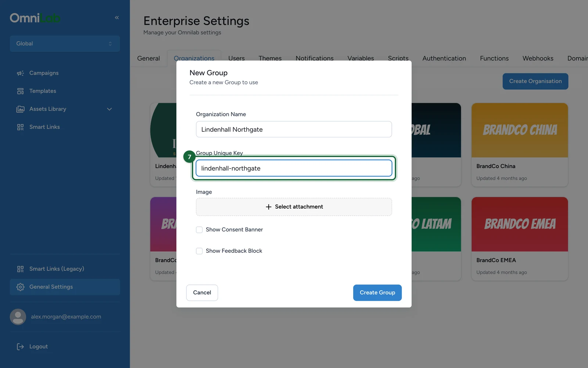Click the Smart Links (Legacy) QR icon
The height and width of the screenshot is (368, 588).
click(20, 269)
